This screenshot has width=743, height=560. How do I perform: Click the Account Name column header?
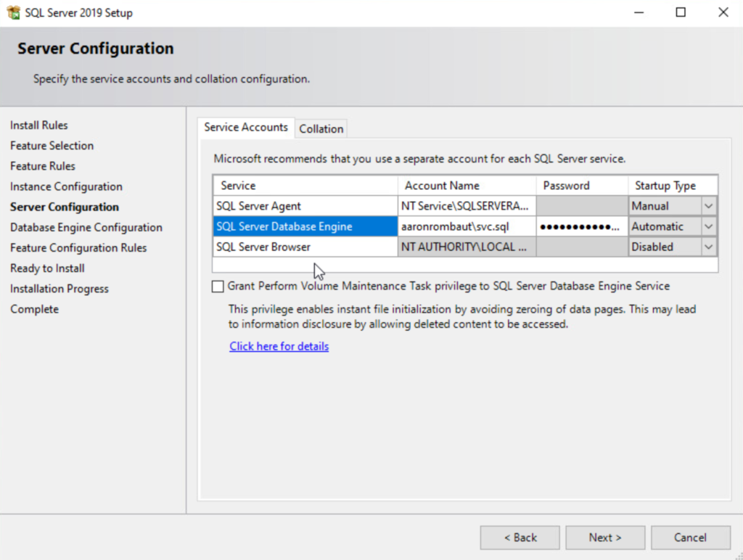pyautogui.click(x=467, y=186)
